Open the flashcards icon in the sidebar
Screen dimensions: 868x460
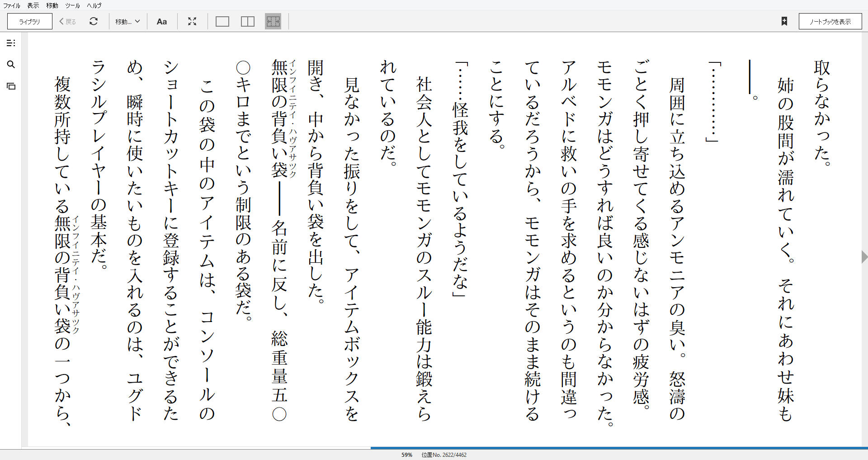click(11, 86)
